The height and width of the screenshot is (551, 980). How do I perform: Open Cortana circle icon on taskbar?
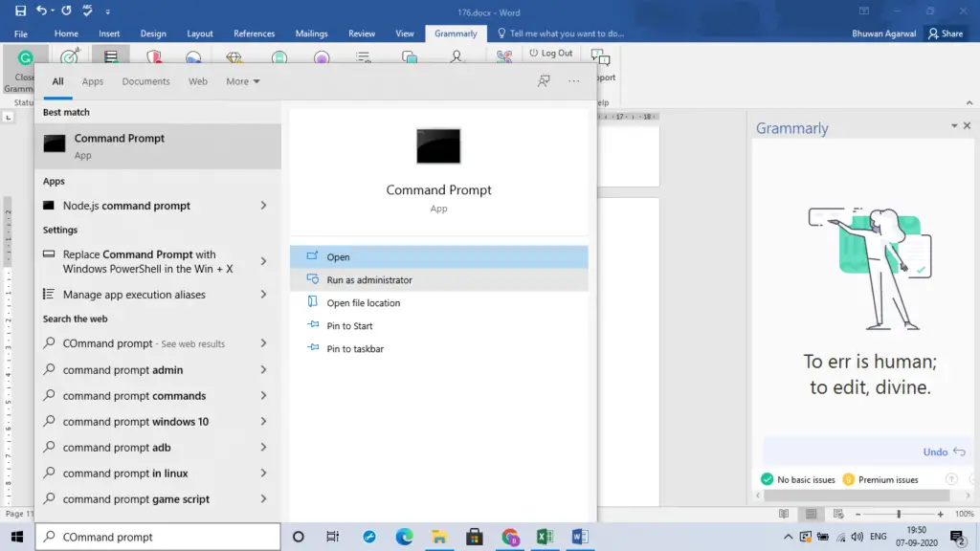pyautogui.click(x=299, y=537)
